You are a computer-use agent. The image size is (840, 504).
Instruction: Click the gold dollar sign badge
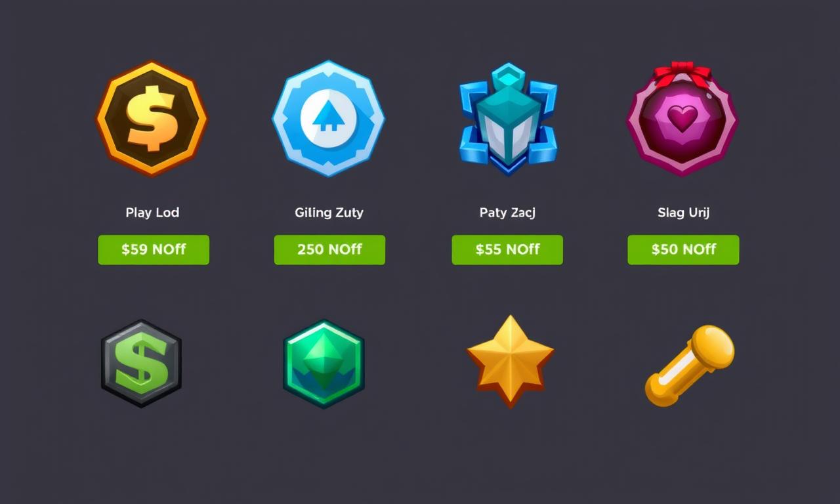[x=152, y=119]
